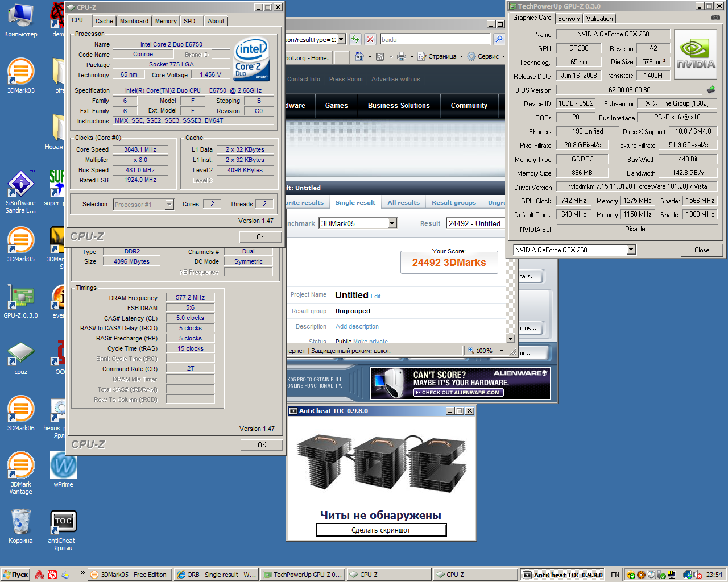Launch the 3DMark06 desktop shortcut

tap(20, 413)
